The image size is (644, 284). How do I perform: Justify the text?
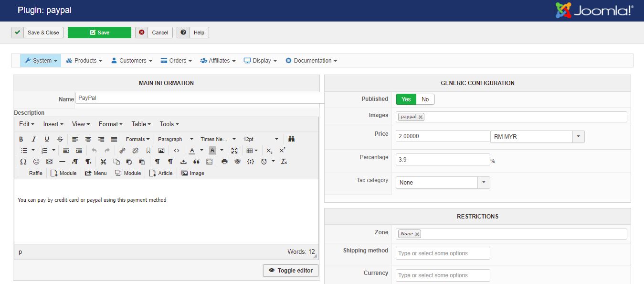pyautogui.click(x=114, y=139)
